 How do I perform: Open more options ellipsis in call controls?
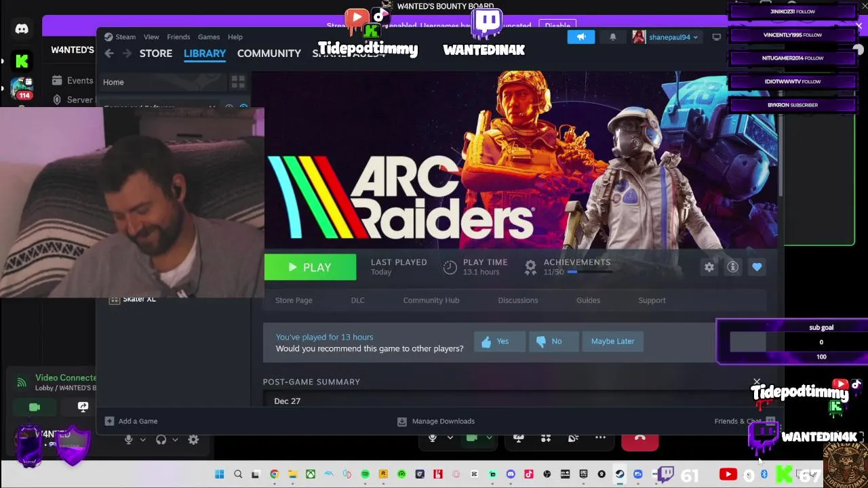(x=600, y=438)
